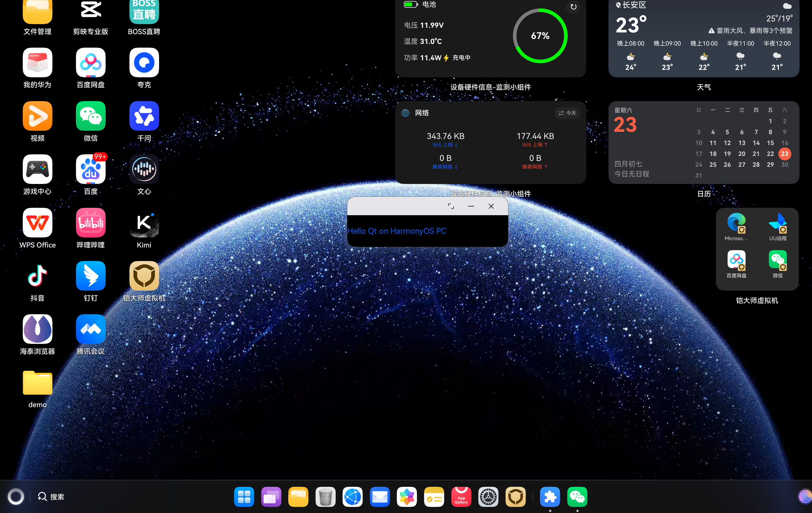The image size is (812, 513).
Task: Click the 电压 11.99V battery reading
Action: click(x=424, y=25)
